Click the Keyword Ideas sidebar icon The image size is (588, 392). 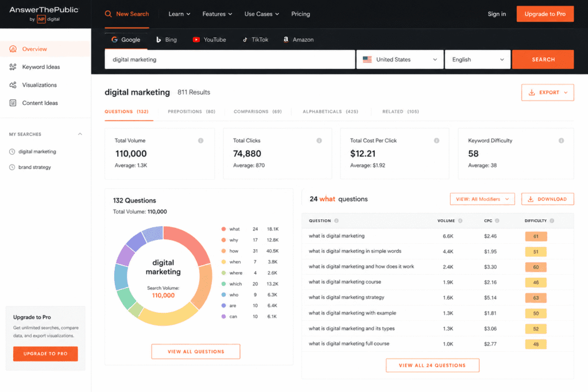click(13, 67)
